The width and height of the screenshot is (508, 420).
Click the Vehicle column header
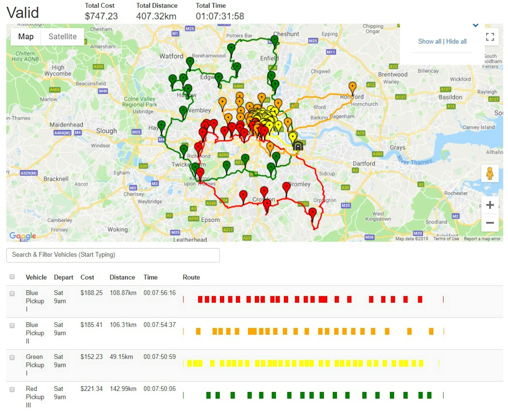36,277
